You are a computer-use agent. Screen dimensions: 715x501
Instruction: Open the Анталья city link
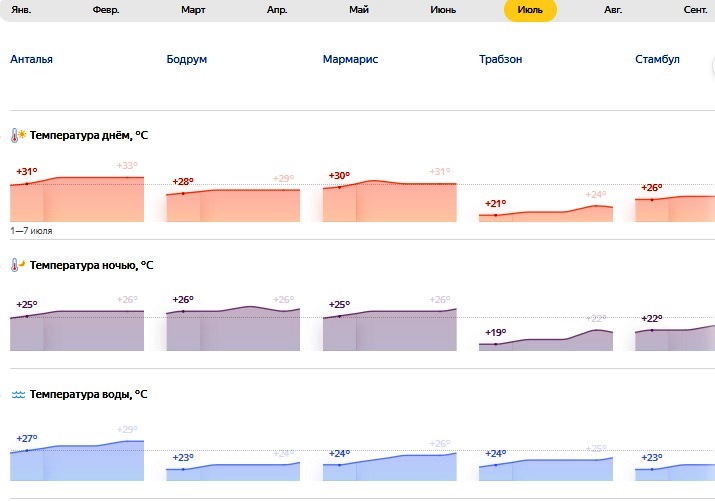pos(31,59)
